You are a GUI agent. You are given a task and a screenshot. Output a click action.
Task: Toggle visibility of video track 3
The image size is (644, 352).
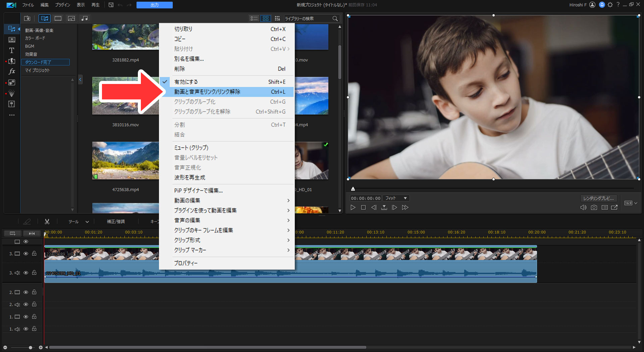(26, 254)
